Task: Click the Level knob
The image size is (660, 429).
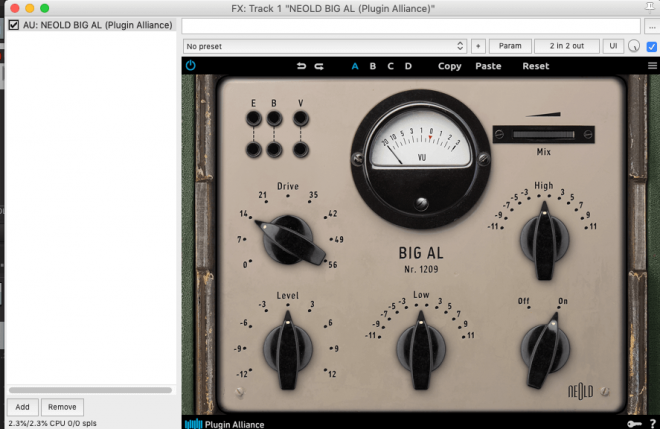Action: (x=288, y=349)
